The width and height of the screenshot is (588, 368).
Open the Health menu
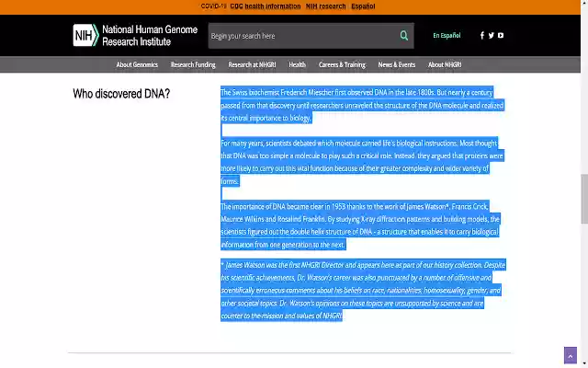[298, 64]
